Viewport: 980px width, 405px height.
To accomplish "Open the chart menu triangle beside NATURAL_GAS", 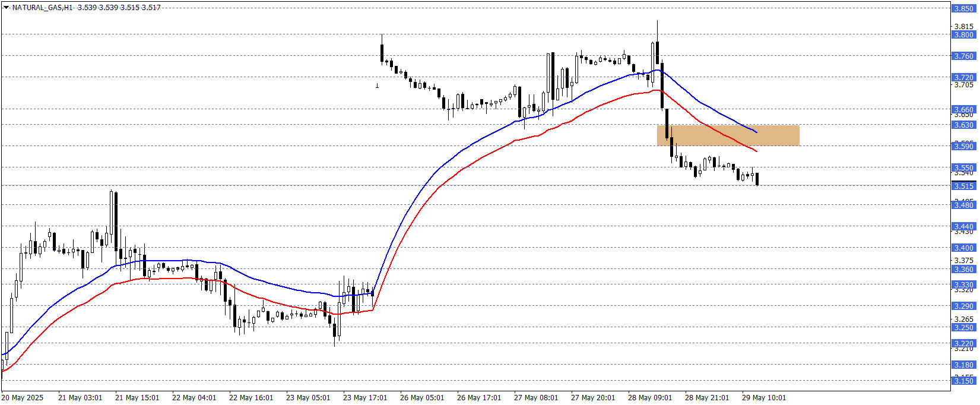I will coord(7,8).
